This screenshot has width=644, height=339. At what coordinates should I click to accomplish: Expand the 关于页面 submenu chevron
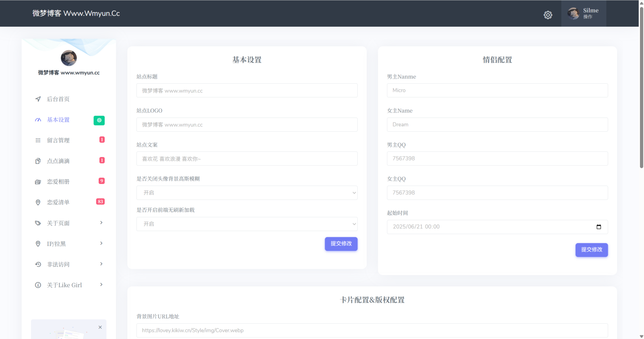pyautogui.click(x=101, y=223)
